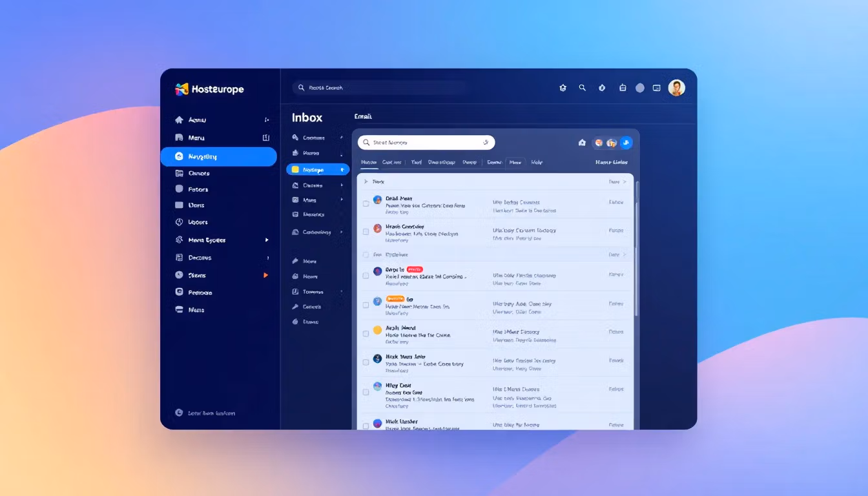Open the calendar icon in the top header
The height and width of the screenshot is (496, 868).
tap(623, 88)
